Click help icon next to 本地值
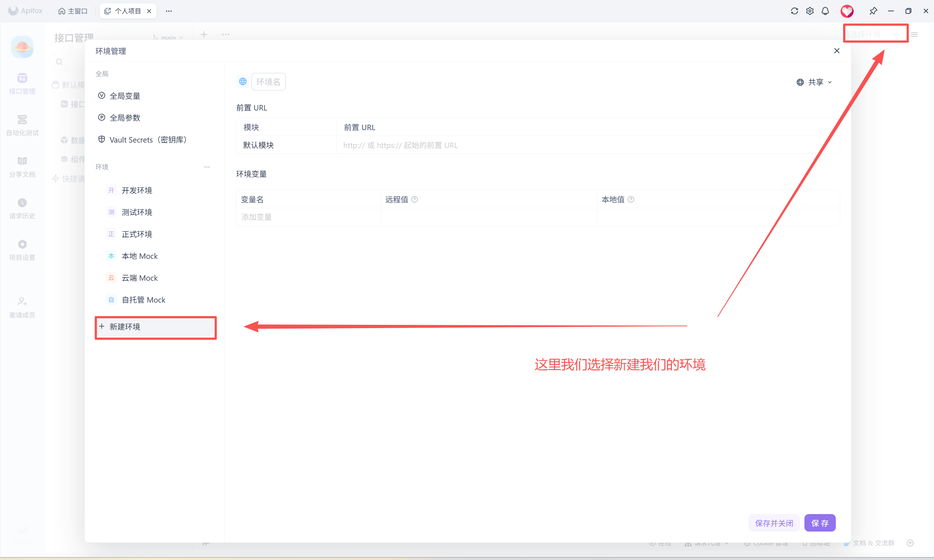The image size is (934, 560). click(x=631, y=199)
